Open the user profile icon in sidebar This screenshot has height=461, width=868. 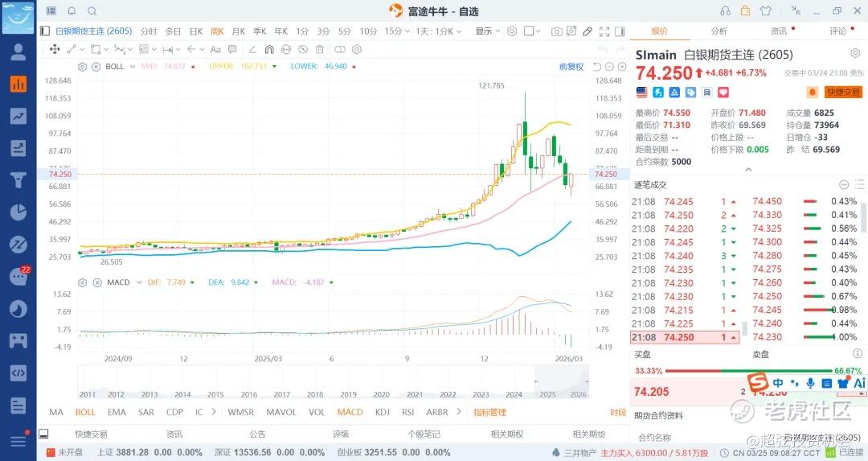(x=18, y=52)
